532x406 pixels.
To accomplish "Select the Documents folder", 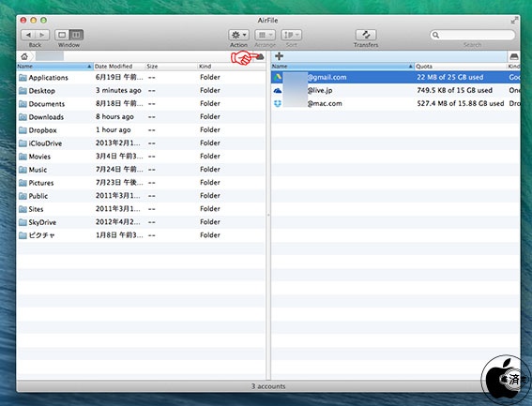I will point(141,104).
